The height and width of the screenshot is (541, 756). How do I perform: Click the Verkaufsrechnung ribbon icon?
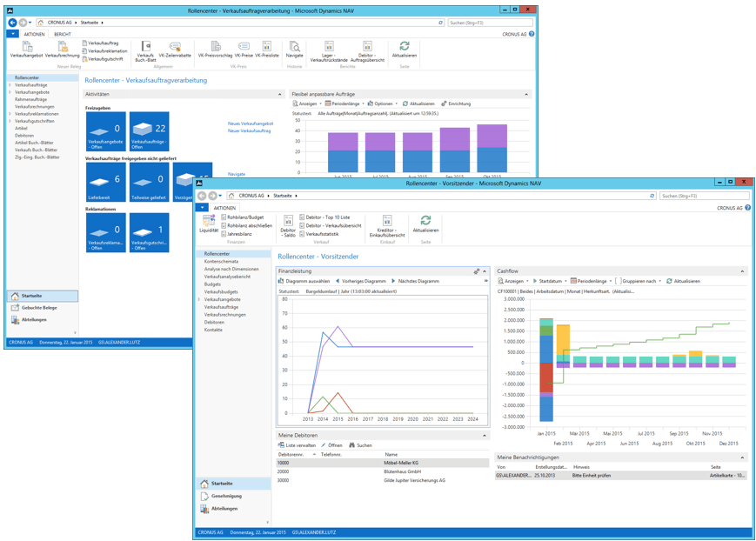coord(62,50)
